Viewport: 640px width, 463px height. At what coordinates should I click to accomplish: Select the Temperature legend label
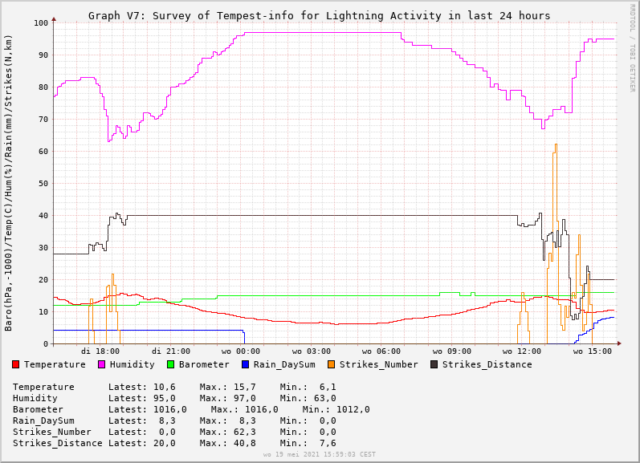point(55,364)
